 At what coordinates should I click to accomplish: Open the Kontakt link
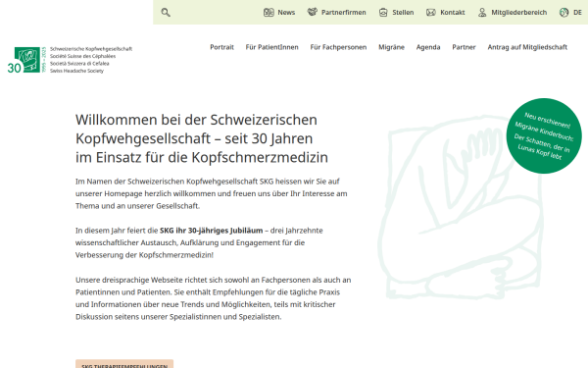pyautogui.click(x=452, y=13)
